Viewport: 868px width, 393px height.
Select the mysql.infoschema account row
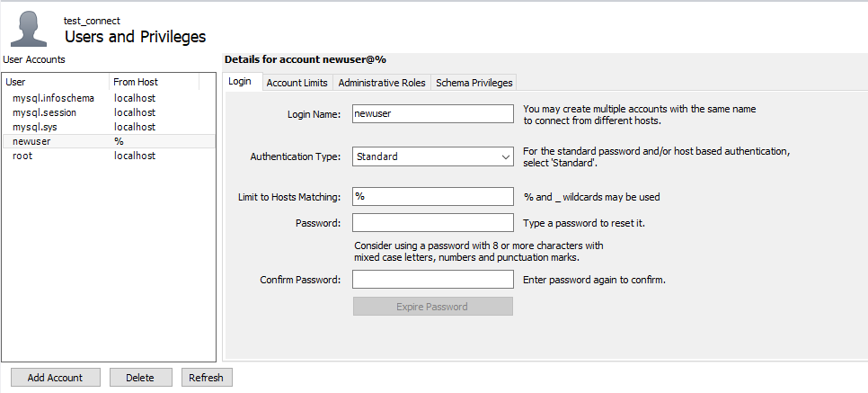[x=53, y=98]
